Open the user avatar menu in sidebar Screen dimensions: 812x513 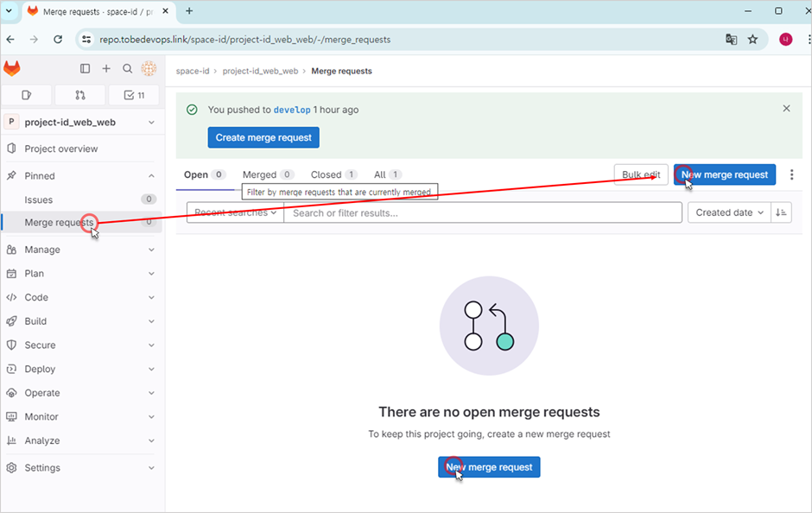coord(149,69)
